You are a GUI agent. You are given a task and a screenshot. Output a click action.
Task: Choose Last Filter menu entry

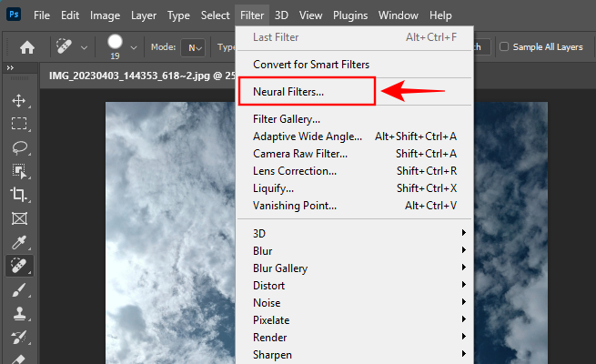point(354,37)
